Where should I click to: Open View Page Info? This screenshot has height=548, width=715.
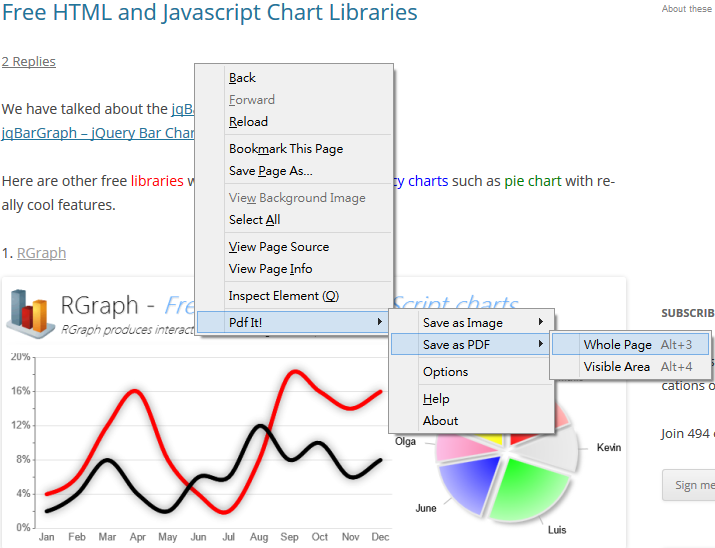coord(270,269)
